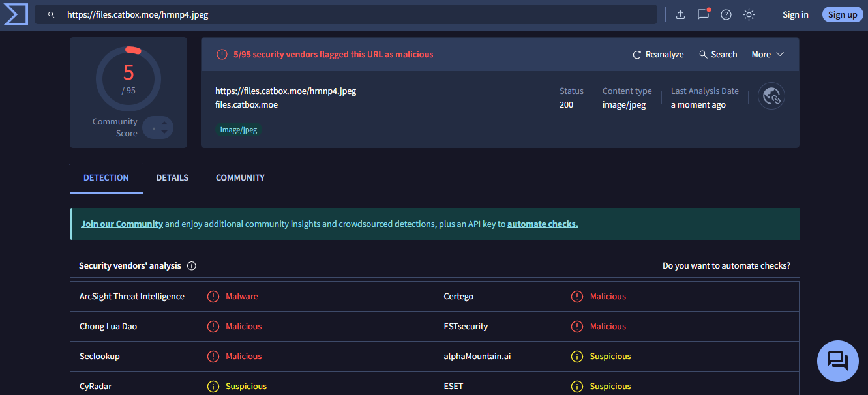The height and width of the screenshot is (395, 868).
Task: Expand the More dropdown menu
Action: click(768, 55)
